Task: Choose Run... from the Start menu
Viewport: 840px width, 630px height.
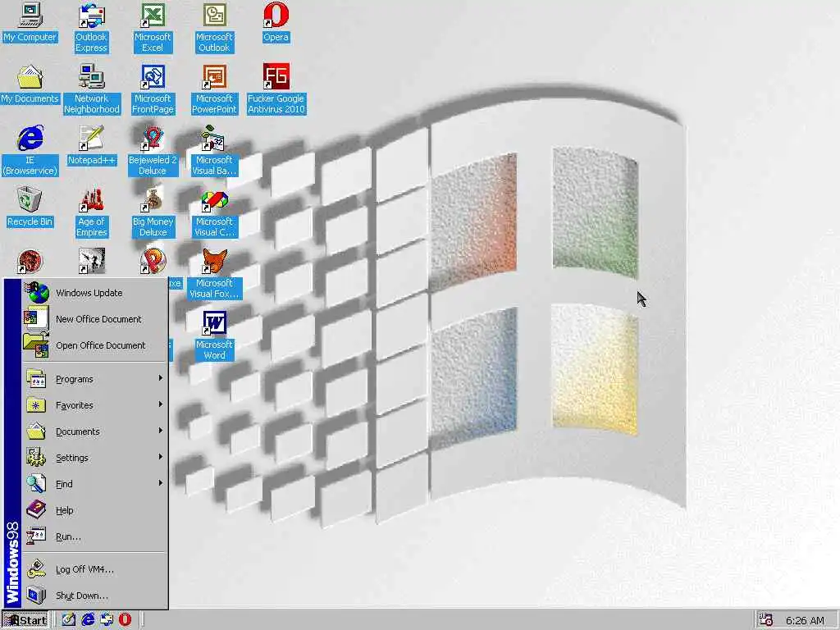Action: 95,536
